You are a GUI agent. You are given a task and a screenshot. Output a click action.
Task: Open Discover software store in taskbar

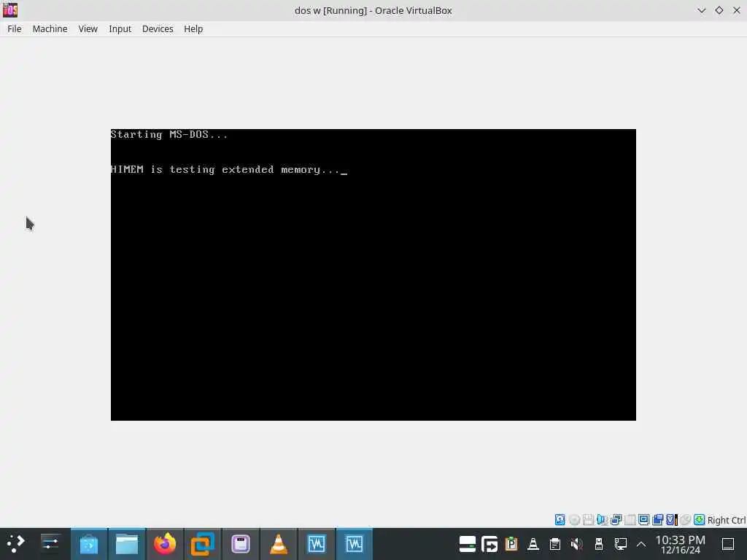click(x=88, y=544)
